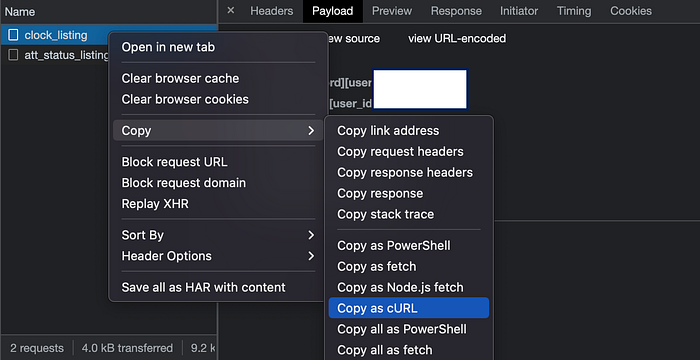Viewport: 700px width, 360px height.
Task: Click the document icon beside att_status_listing
Action: coord(14,55)
